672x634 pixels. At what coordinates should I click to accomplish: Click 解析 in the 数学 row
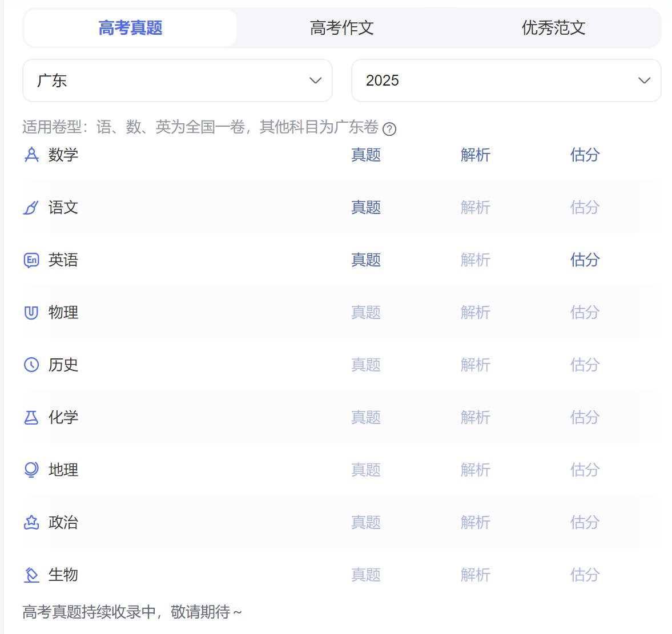[x=475, y=155]
